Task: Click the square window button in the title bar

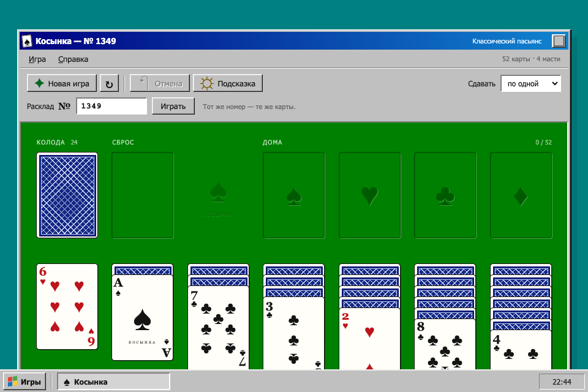Action: click(559, 41)
